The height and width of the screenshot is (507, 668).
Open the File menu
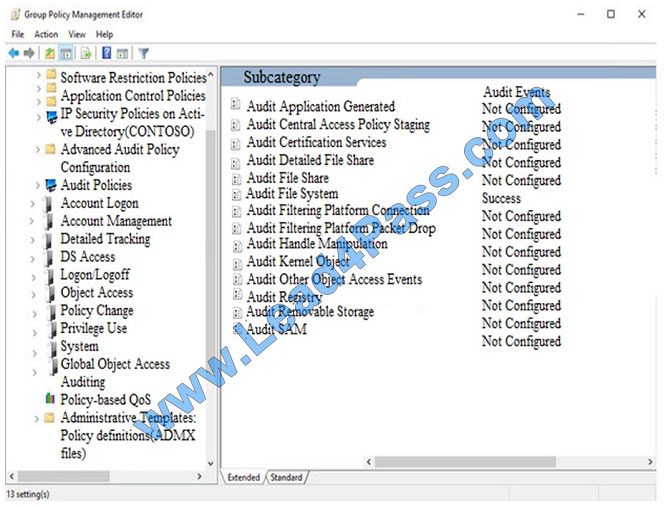coord(17,34)
